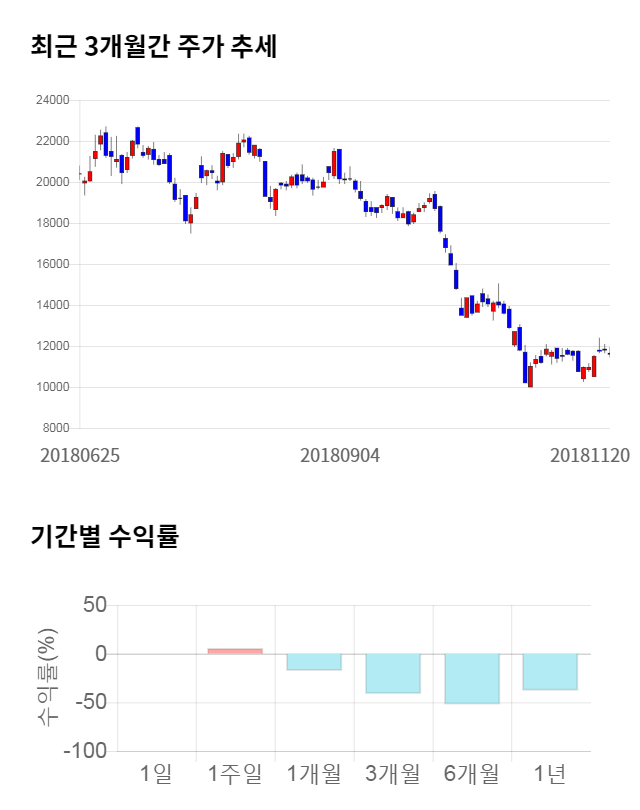Click the 12000 price axis label
Screen dimensions: 640x810
tap(52, 346)
